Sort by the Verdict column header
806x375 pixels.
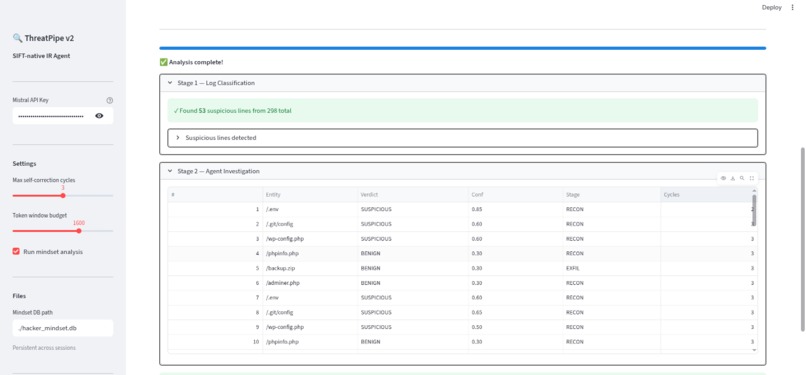(x=413, y=195)
